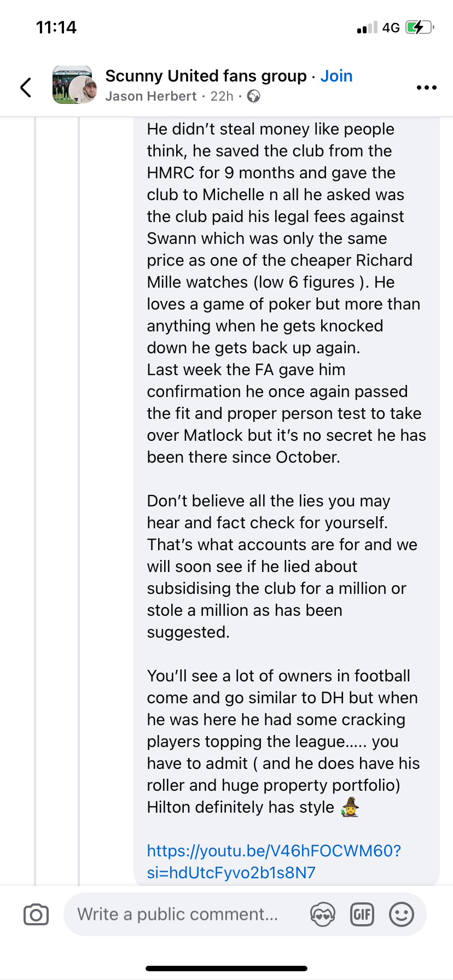Tap the back arrow to leave the post
The image size is (453, 980).
(x=26, y=87)
